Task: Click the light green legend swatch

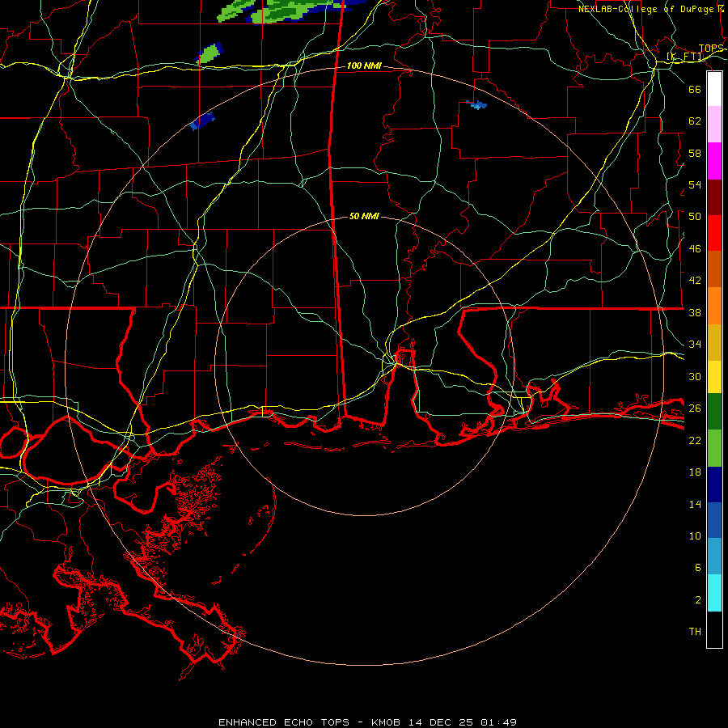Action: coord(714,448)
